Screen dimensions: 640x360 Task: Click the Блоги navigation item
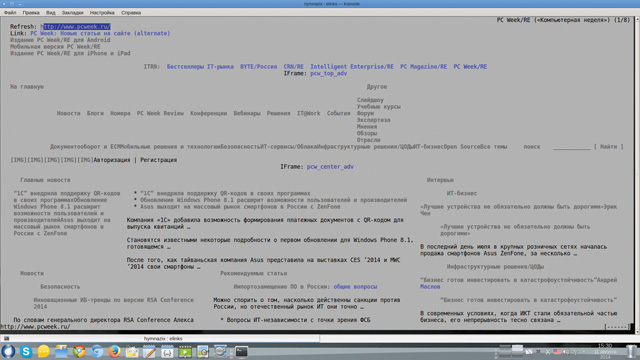[95, 113]
